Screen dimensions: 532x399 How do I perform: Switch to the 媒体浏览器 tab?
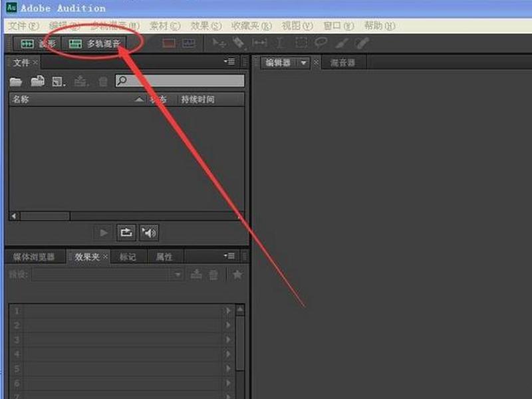pyautogui.click(x=34, y=257)
